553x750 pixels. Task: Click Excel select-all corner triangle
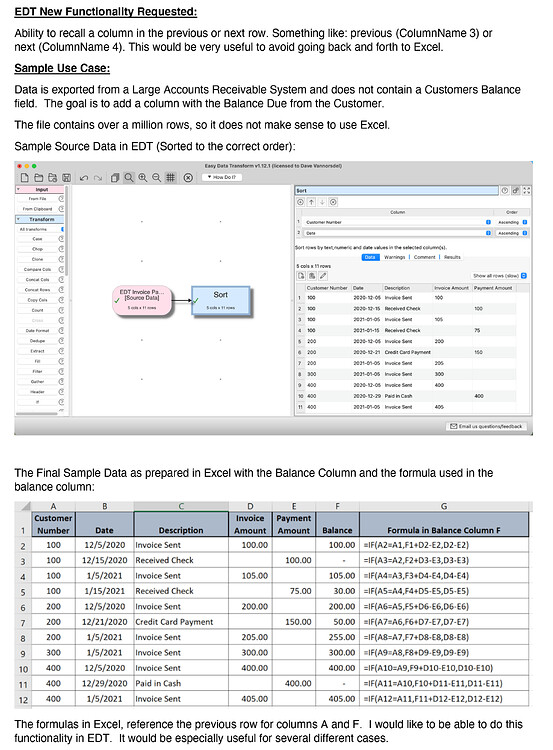[x=24, y=506]
